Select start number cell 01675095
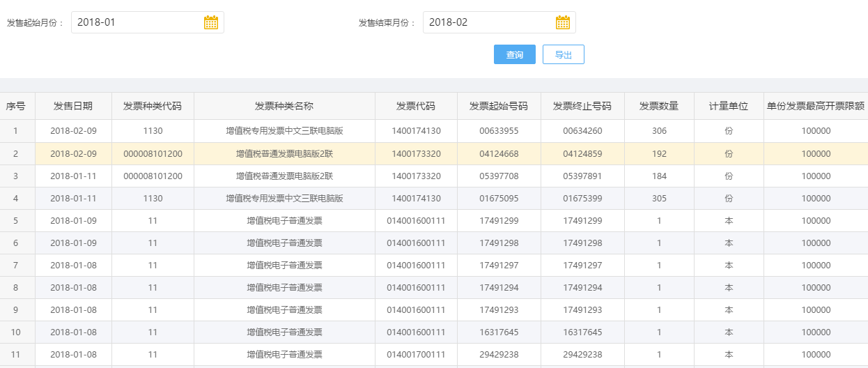Image resolution: width=868 pixels, height=368 pixels. pyautogui.click(x=499, y=198)
